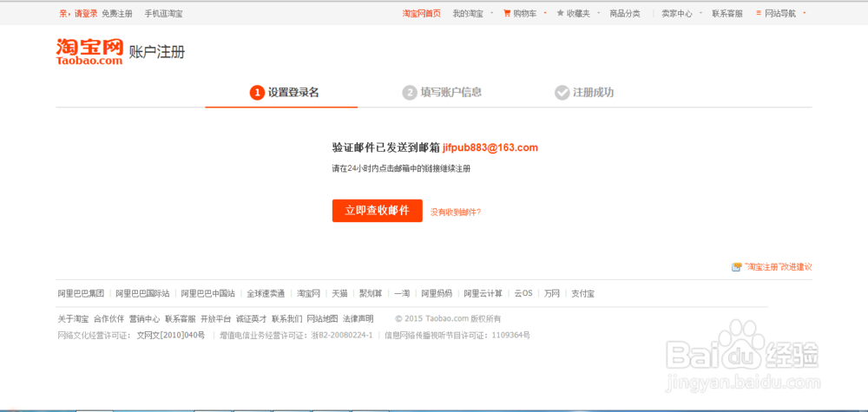Image resolution: width=868 pixels, height=412 pixels.
Task: Open 万网 footer link
Action: 552,293
